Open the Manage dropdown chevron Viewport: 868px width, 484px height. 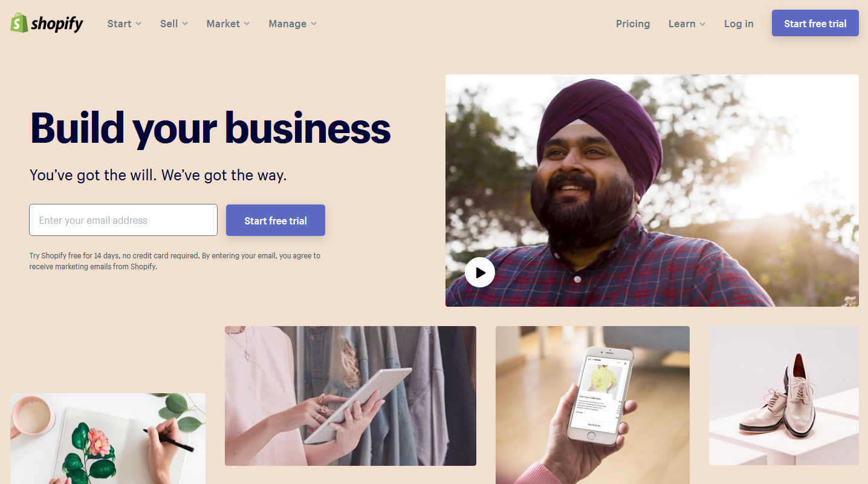pos(313,24)
